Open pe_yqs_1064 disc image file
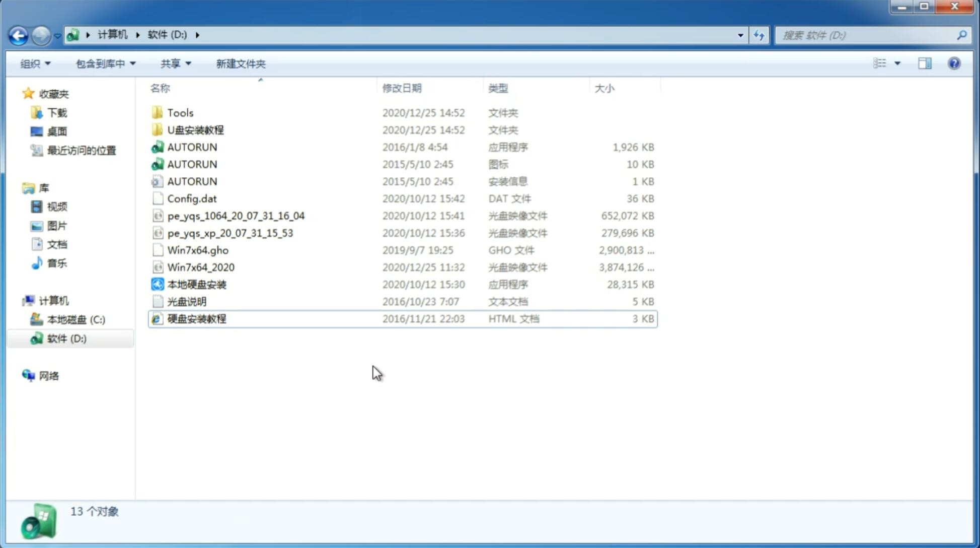The image size is (980, 548). point(236,216)
